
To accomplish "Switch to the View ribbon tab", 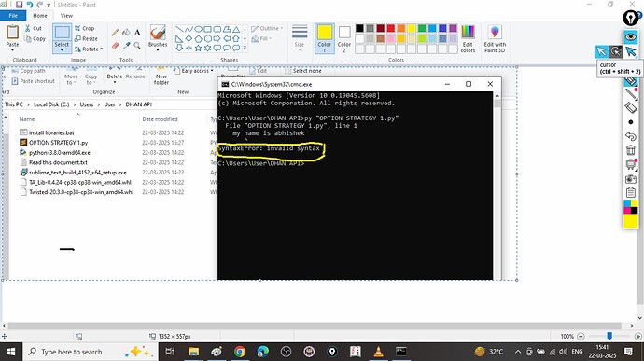I will [66, 16].
